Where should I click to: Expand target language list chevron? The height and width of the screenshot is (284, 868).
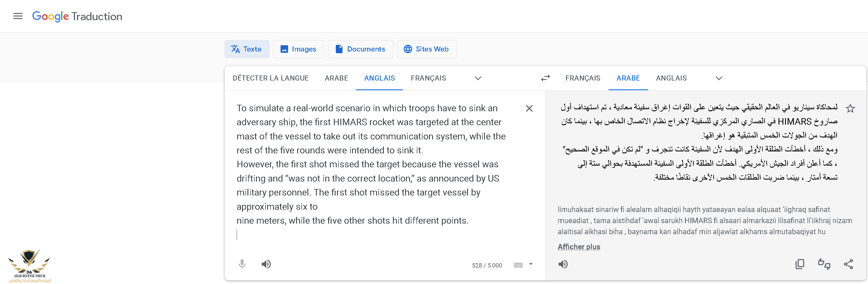[719, 78]
